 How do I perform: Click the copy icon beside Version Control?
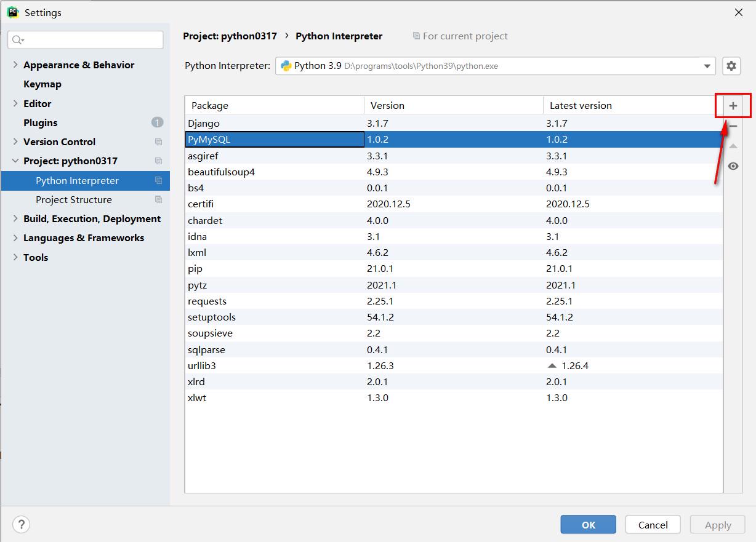(159, 142)
